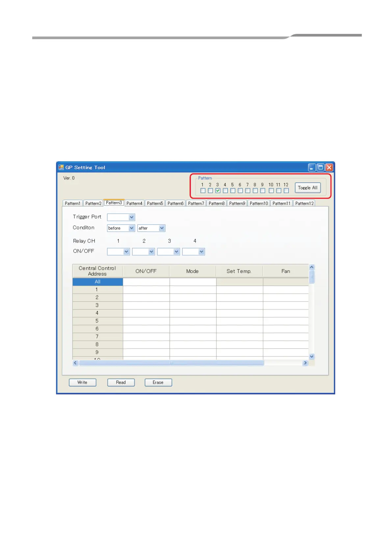This screenshot has height=554, width=392.
Task: Select Central Control Address row 1
Action: click(98, 290)
